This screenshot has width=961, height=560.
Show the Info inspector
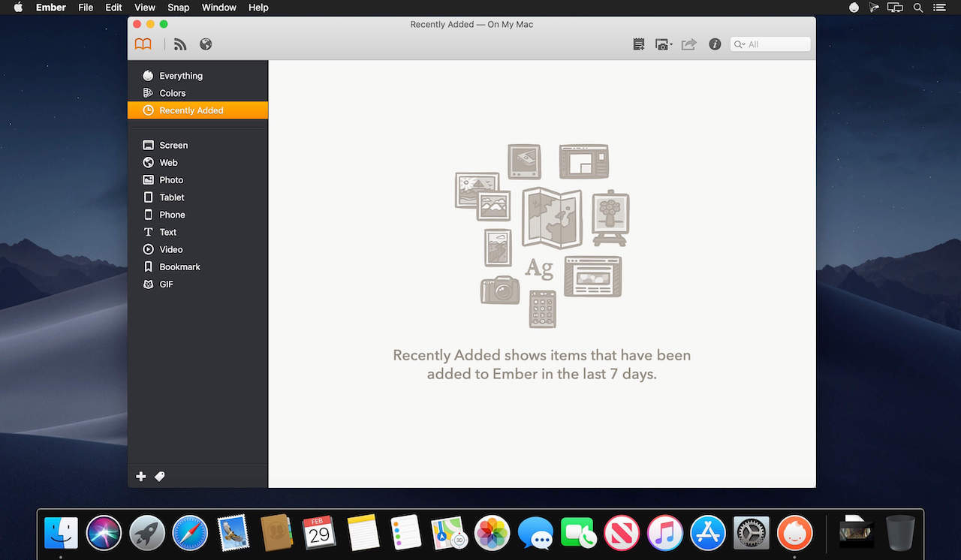715,44
